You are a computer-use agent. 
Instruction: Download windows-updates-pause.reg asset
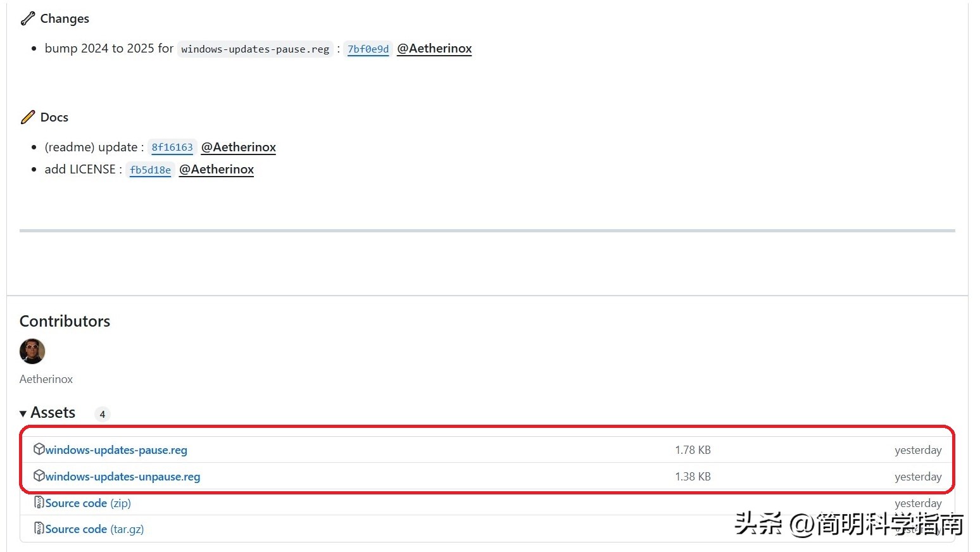coord(116,449)
